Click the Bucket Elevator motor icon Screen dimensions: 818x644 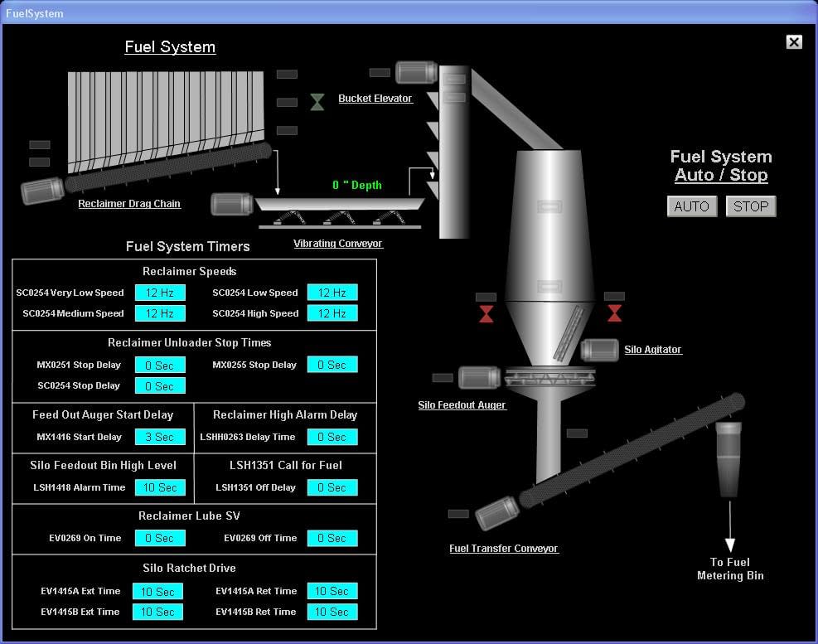click(x=416, y=71)
